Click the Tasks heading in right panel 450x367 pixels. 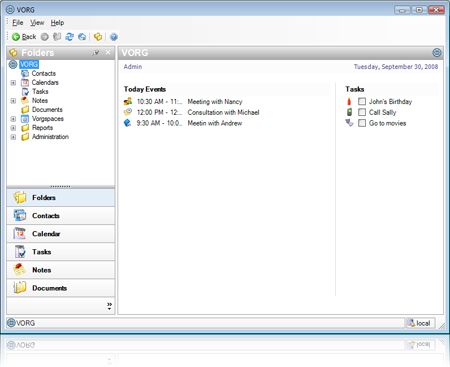point(355,89)
